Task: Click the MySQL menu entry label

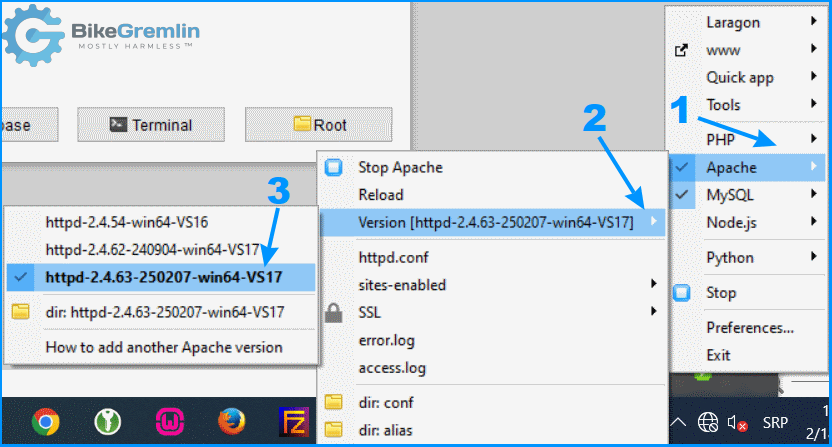Action: click(730, 195)
